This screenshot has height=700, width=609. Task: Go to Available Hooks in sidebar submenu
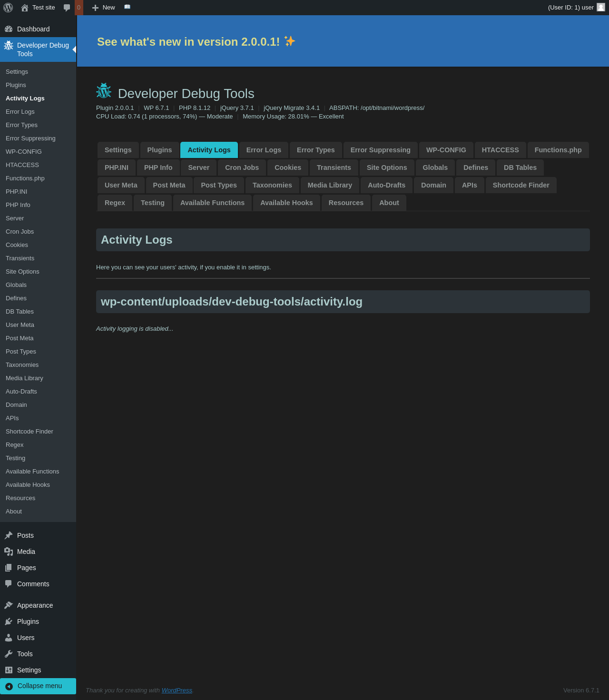pyautogui.click(x=28, y=485)
